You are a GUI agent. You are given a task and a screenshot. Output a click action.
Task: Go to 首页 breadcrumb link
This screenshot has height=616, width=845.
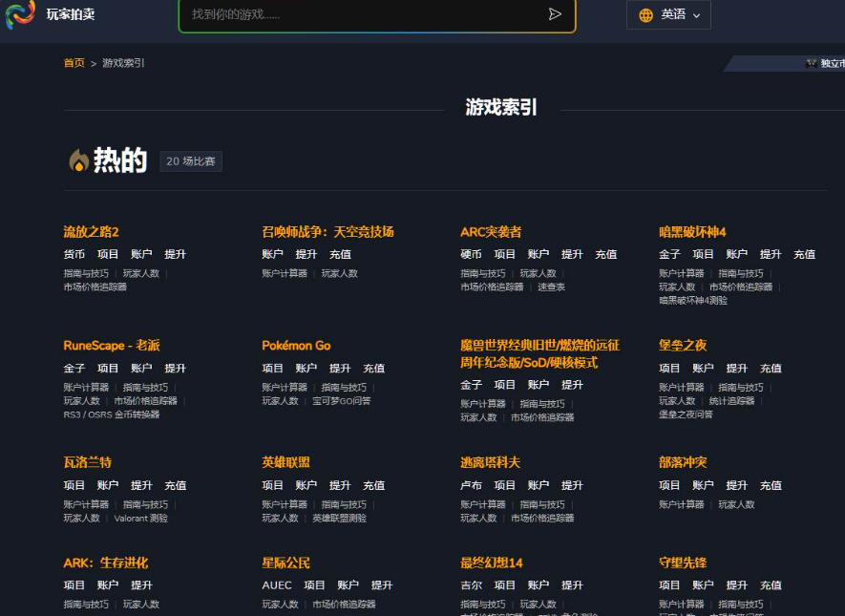pyautogui.click(x=74, y=63)
